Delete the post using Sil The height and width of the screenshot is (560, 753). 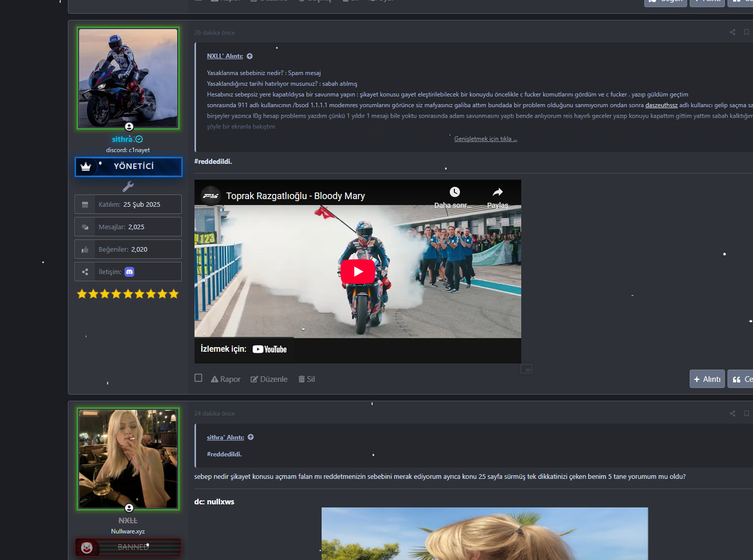coord(307,379)
